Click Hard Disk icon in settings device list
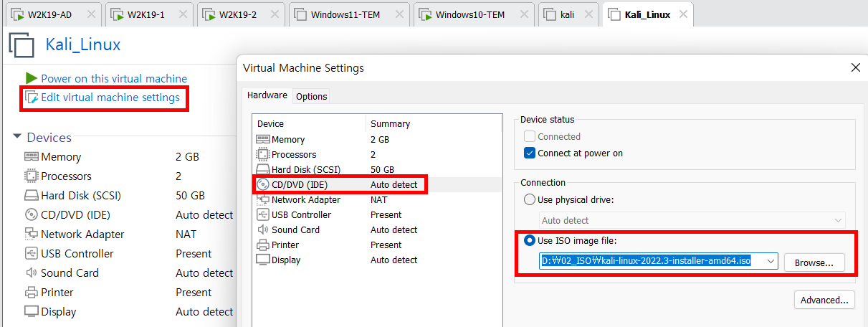868x327 pixels. pos(263,169)
